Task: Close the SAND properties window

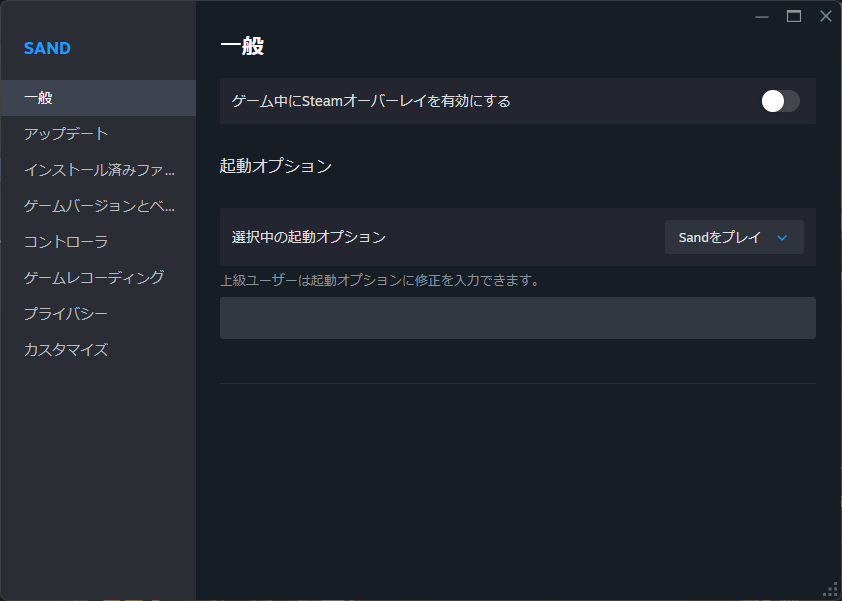Action: pos(826,16)
